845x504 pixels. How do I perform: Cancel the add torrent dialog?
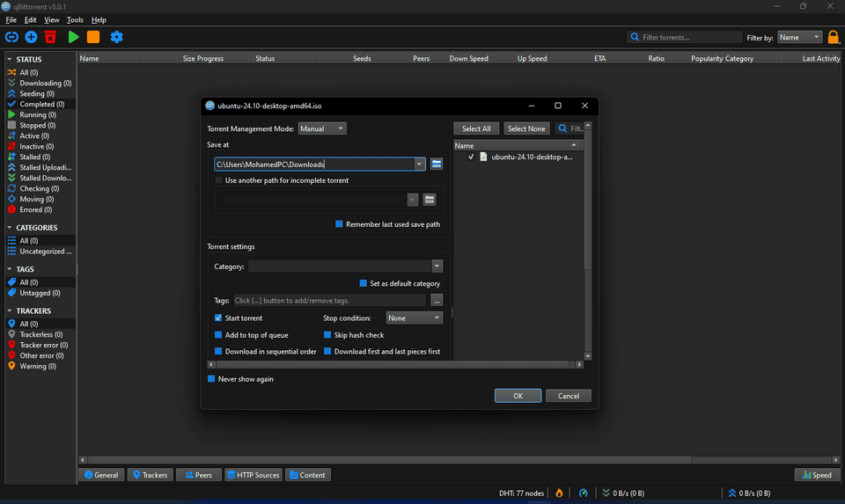coord(568,396)
